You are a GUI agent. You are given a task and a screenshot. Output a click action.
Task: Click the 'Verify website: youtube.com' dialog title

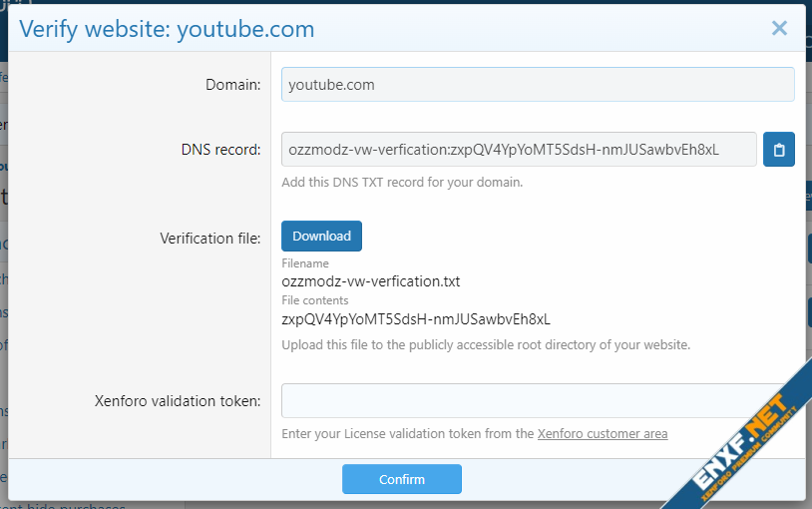tap(167, 30)
